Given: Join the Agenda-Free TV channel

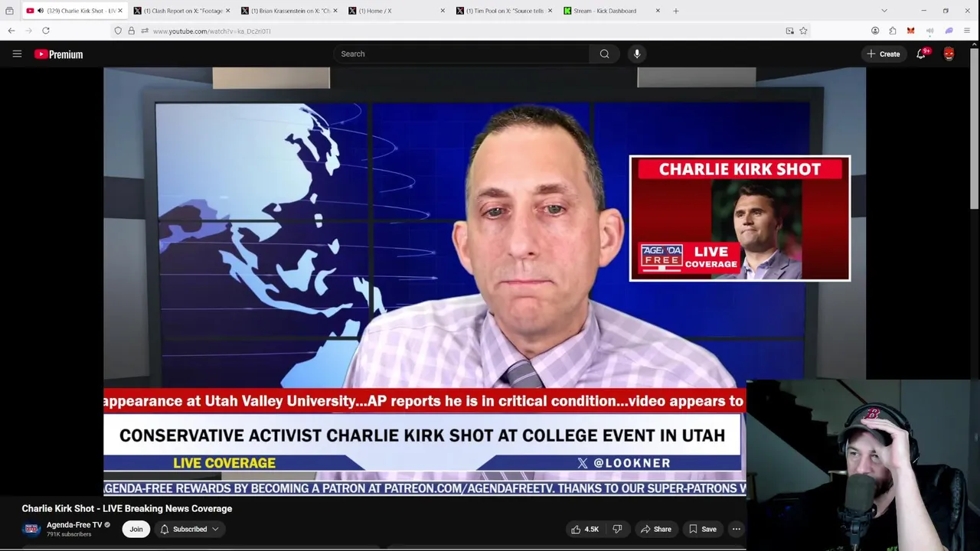Looking at the screenshot, I should point(136,529).
